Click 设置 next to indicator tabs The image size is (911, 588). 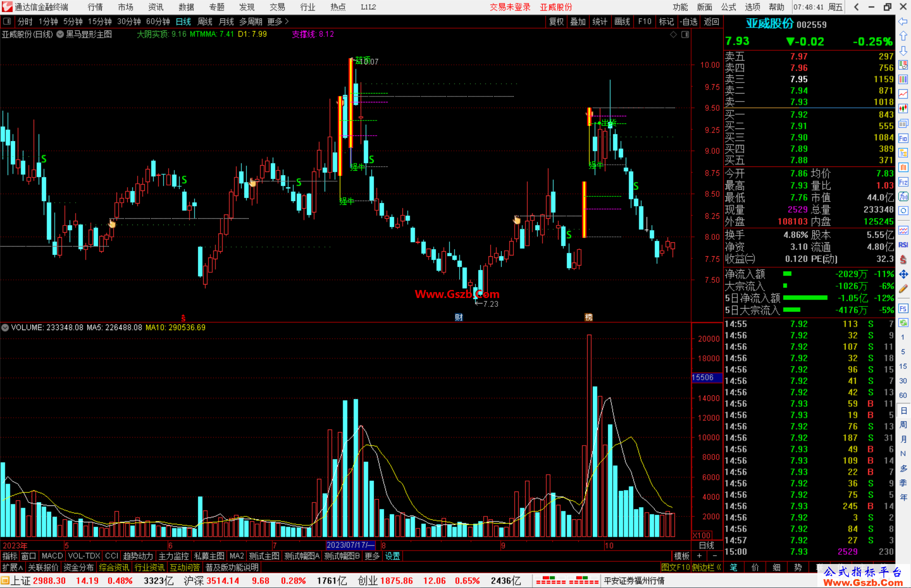pyautogui.click(x=392, y=556)
